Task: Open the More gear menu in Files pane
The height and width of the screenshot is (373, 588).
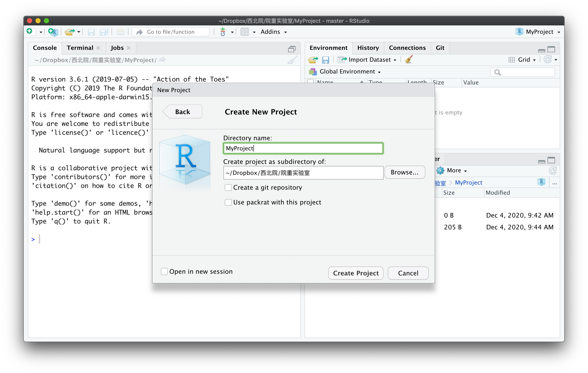Action: pos(452,170)
